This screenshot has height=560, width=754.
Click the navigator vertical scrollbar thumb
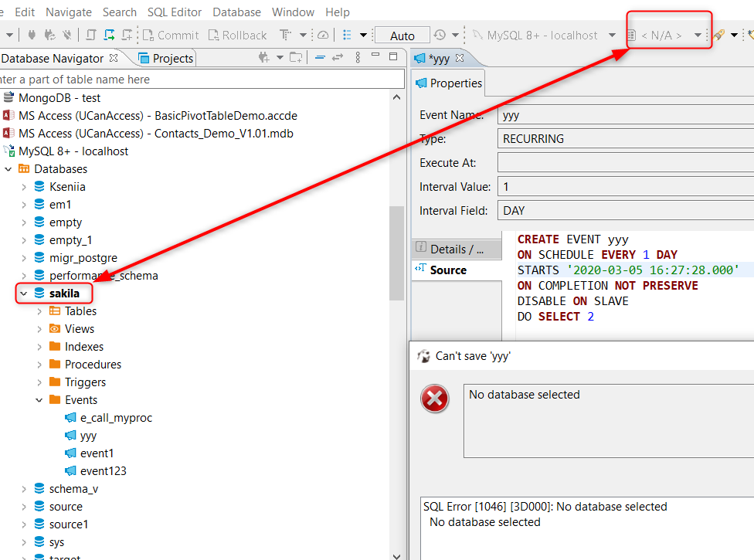pos(397,253)
